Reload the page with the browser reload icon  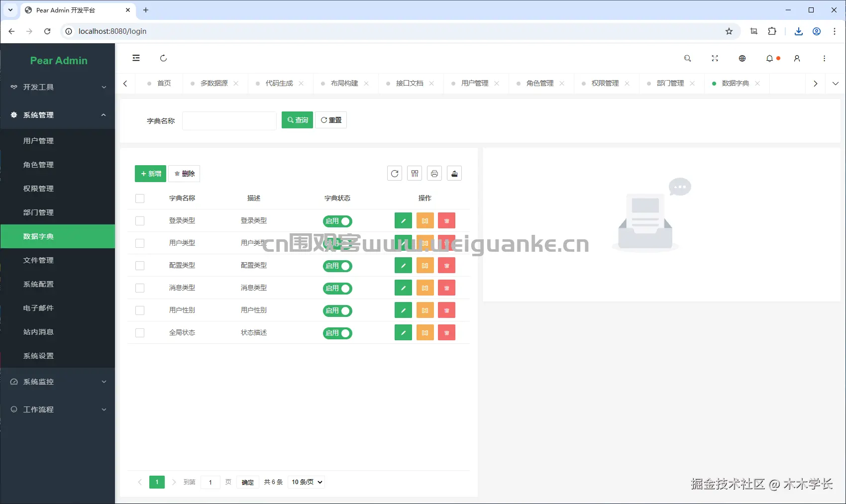47,31
